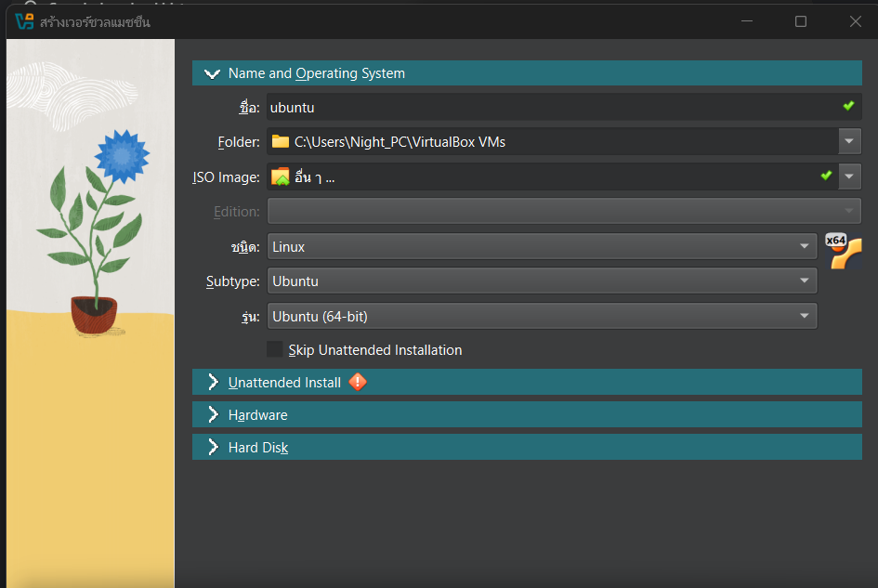Click the x64 Linux OS type icon

[844, 252]
